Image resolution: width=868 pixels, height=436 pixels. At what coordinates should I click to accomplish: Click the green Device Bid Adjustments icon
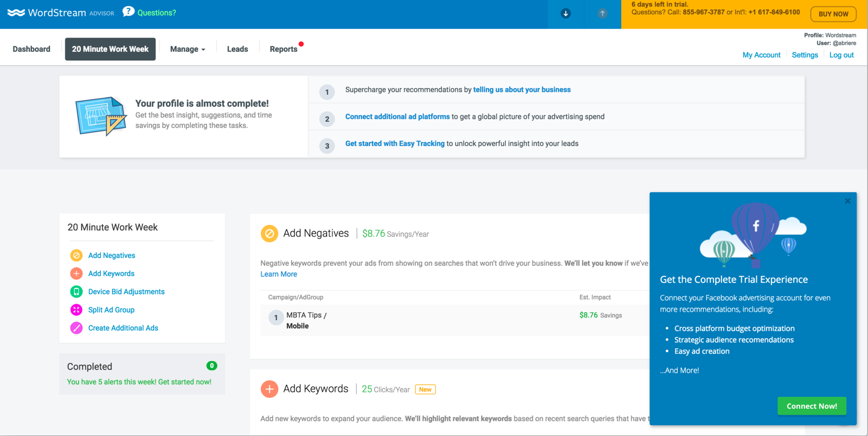coord(76,292)
